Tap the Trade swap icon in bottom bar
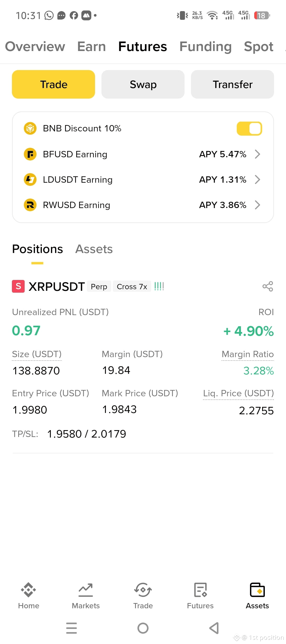 143,590
